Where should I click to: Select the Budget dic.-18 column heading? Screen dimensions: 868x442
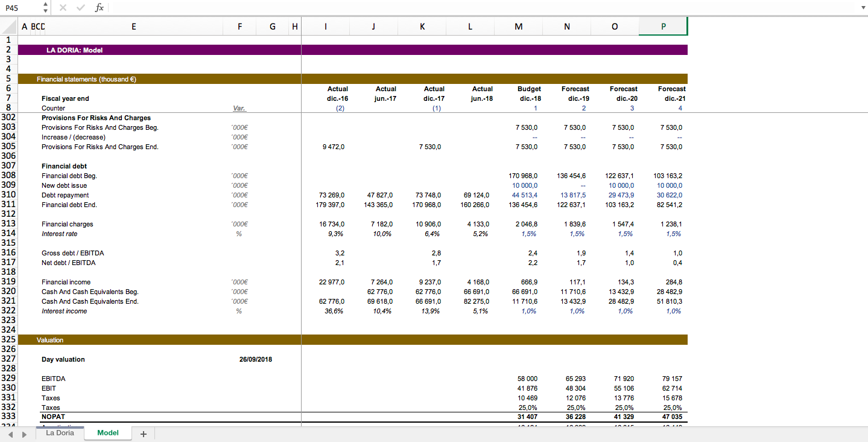[x=529, y=94]
